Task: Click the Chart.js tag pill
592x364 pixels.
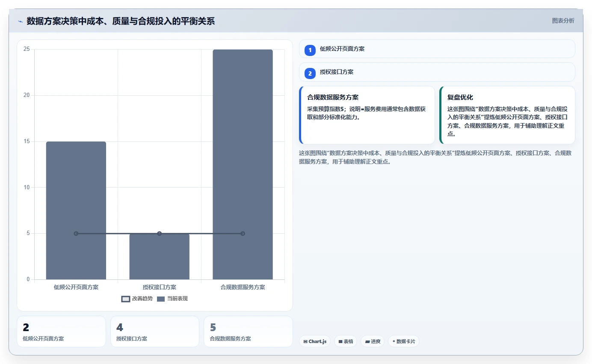Action: [x=315, y=341]
